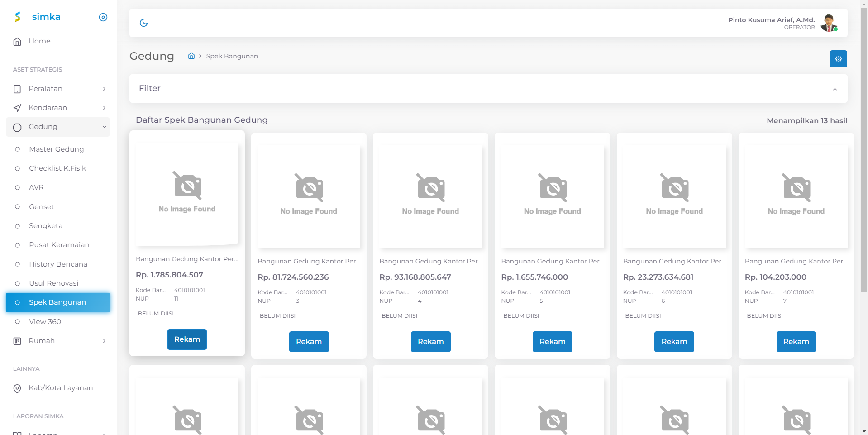Click the Rumah building icon
Screen dimensions: 868x435
(17, 341)
